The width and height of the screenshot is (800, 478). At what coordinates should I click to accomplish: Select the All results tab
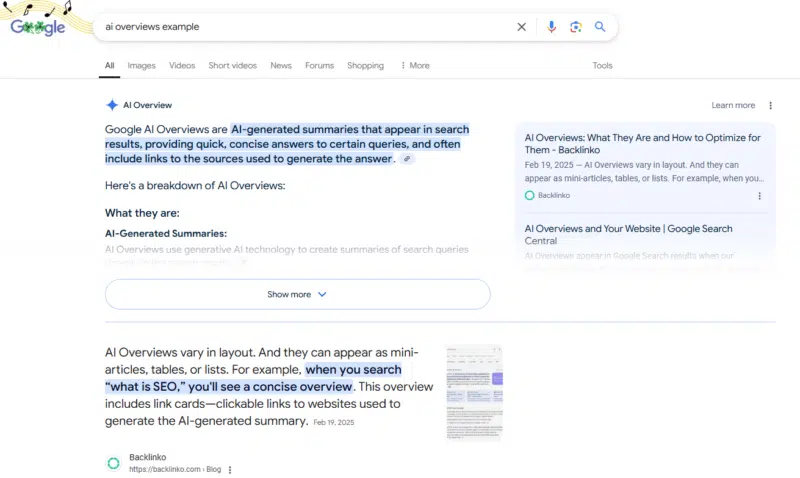point(109,65)
